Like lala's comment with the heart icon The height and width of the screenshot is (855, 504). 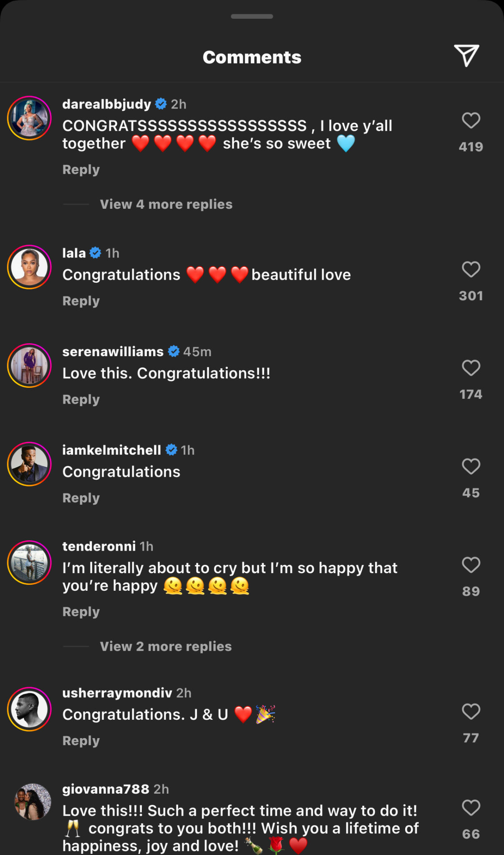click(x=471, y=269)
